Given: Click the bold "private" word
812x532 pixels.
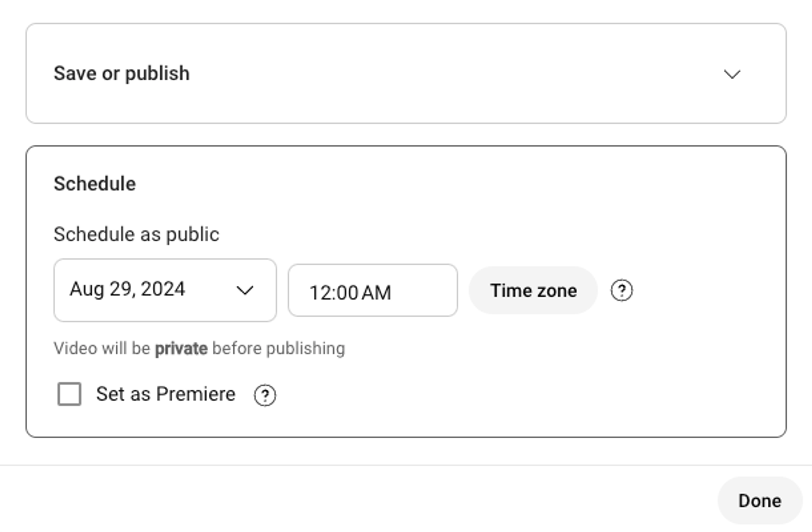Looking at the screenshot, I should (x=181, y=349).
